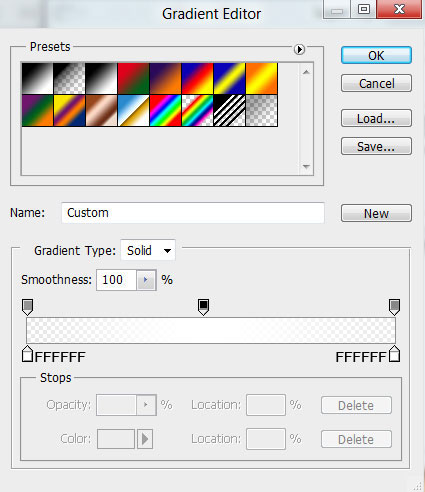Select the right FFFFFF color stop
425x492 pixels.
pyautogui.click(x=394, y=354)
